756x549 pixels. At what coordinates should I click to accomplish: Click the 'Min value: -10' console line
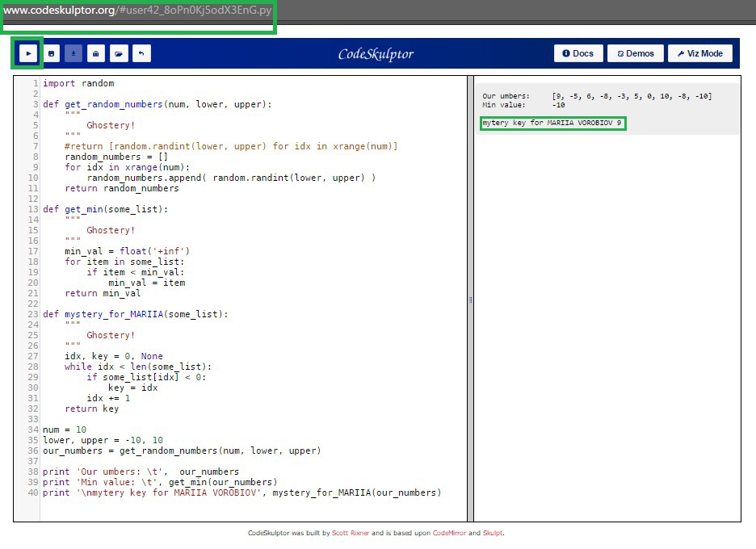pos(523,105)
